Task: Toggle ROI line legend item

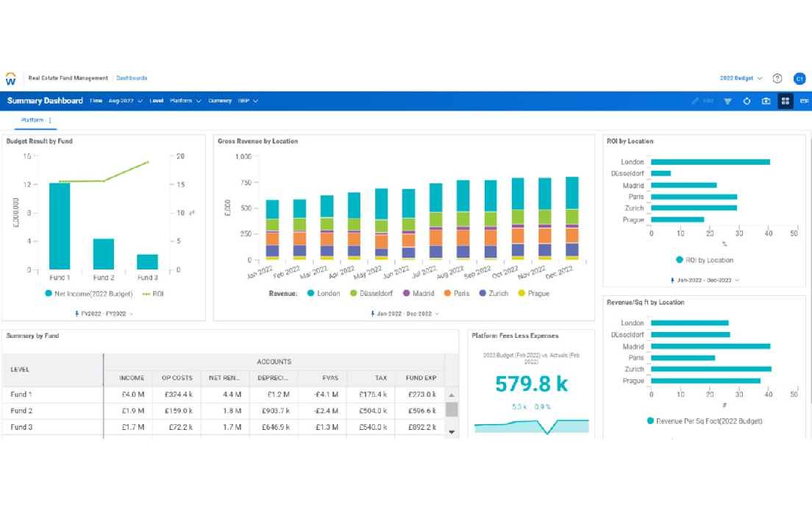Action: 153,294
